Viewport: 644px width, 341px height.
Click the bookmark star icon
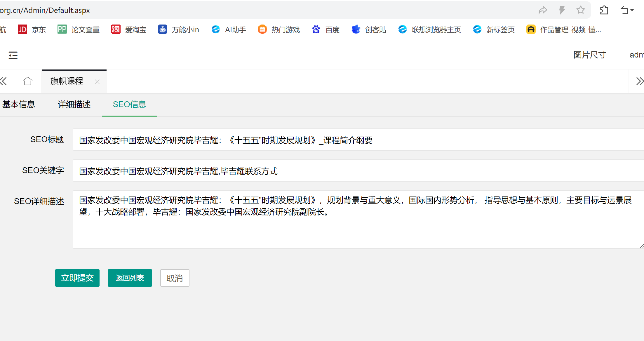581,10
